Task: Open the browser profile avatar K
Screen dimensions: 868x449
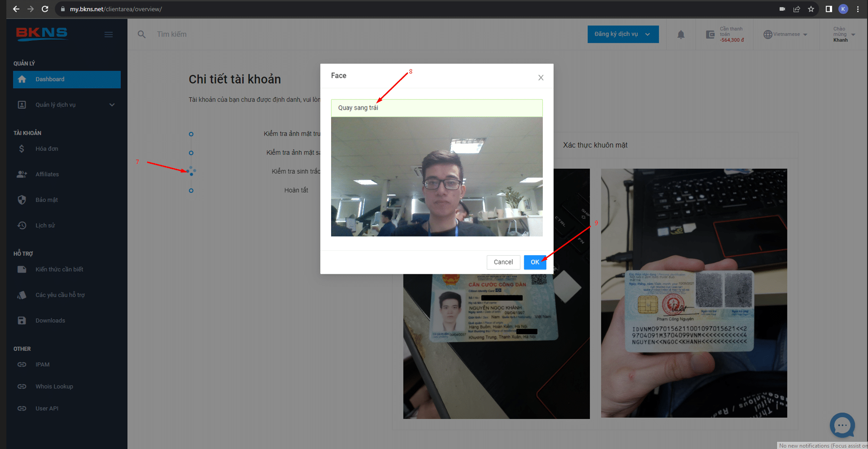Action: click(x=843, y=9)
